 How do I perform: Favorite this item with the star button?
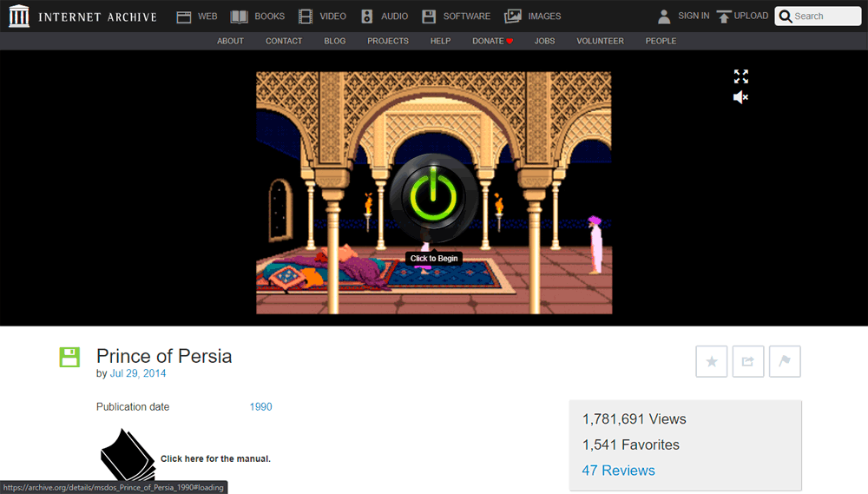point(712,362)
